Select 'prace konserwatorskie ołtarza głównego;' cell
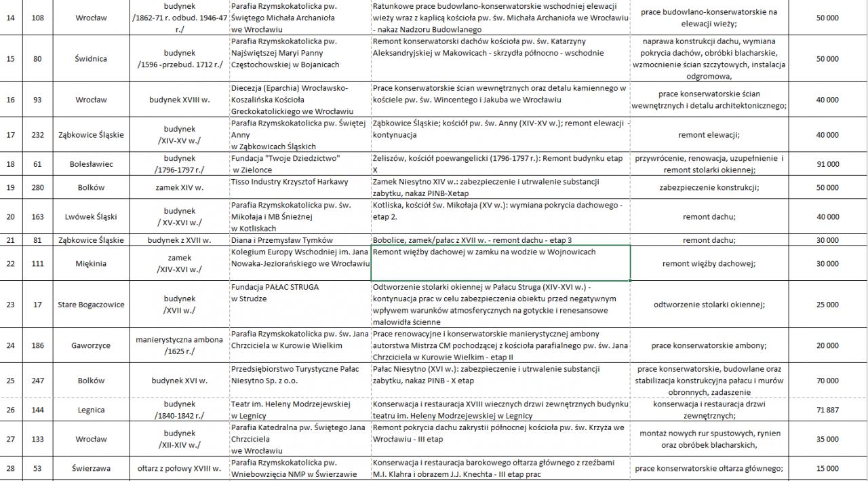Screen dimensions: 868x481 click(709, 468)
